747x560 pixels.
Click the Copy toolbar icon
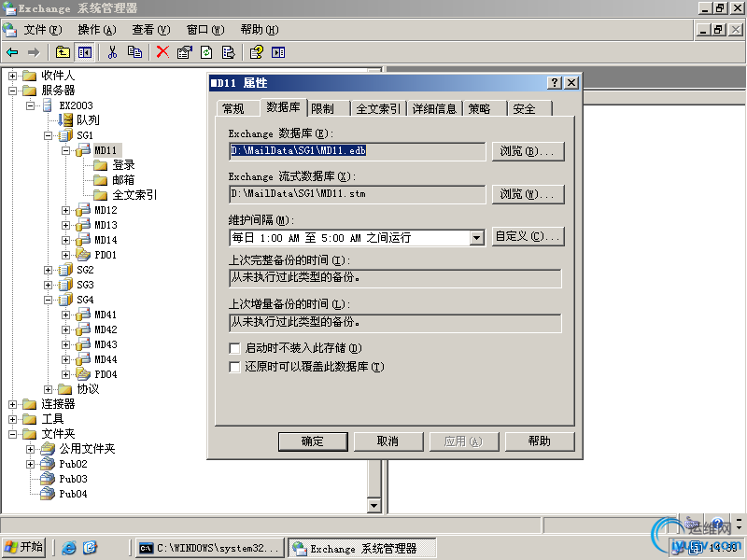click(134, 52)
